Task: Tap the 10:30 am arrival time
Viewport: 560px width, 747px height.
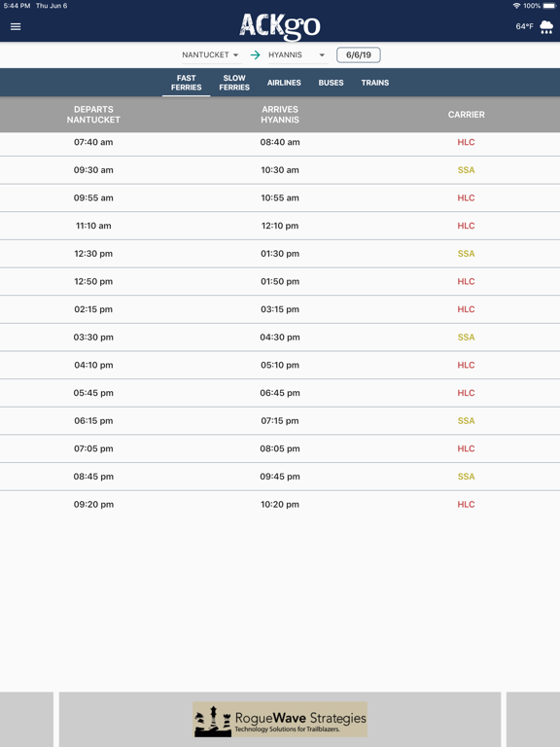Action: pyautogui.click(x=280, y=170)
